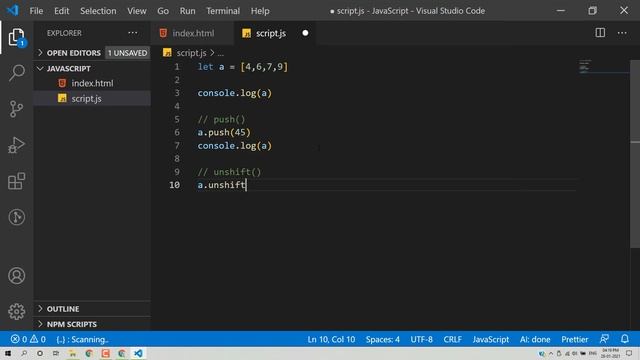Open the Run and Debug view
The image size is (640, 360).
(x=16, y=145)
